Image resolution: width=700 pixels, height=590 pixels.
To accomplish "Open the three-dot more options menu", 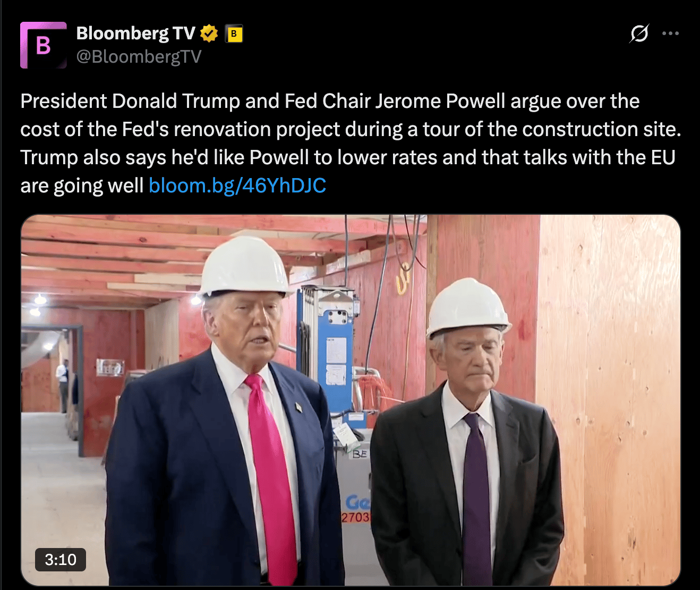I will (670, 33).
